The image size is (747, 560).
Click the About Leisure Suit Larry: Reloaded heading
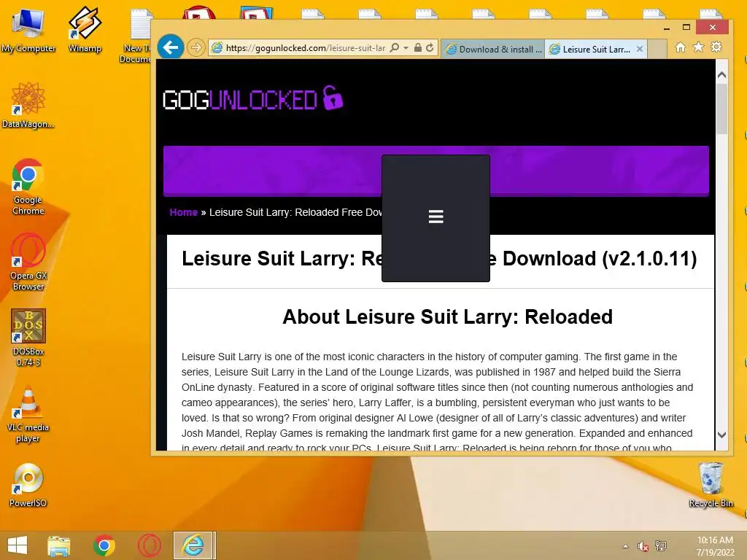pyautogui.click(x=447, y=317)
